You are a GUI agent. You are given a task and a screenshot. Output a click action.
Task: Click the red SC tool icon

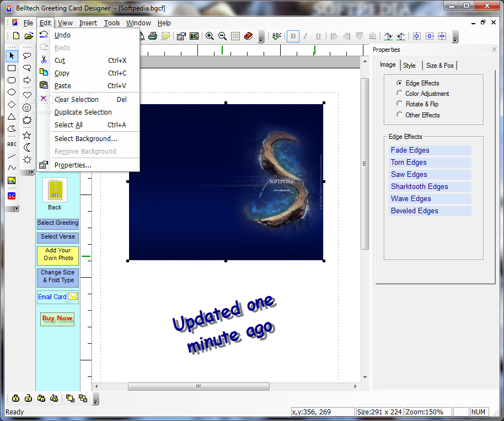coord(12,196)
